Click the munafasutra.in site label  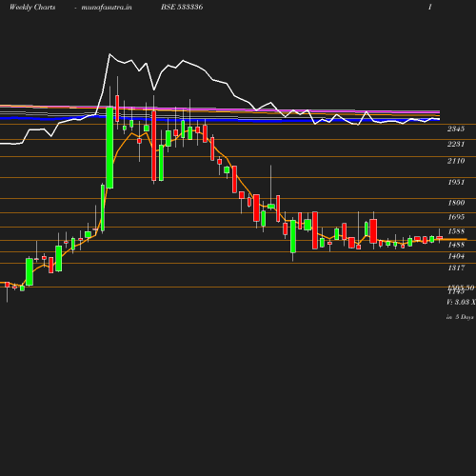click(x=107, y=7)
